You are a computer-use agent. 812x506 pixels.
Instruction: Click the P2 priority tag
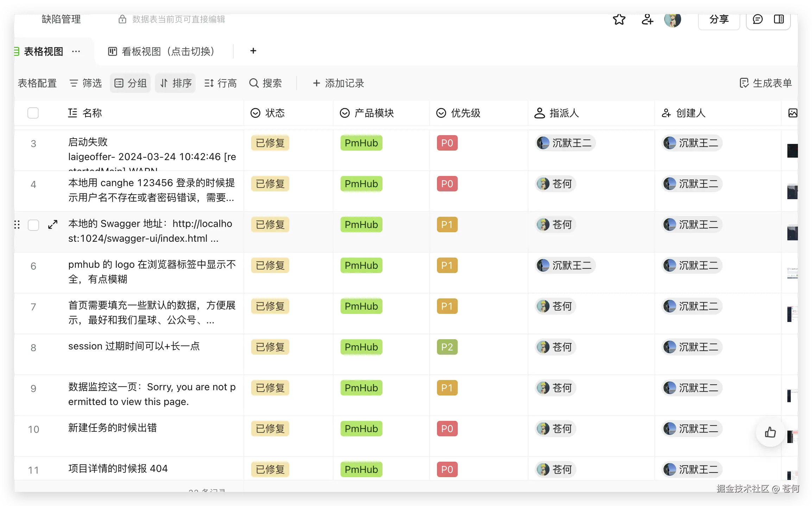[447, 347]
